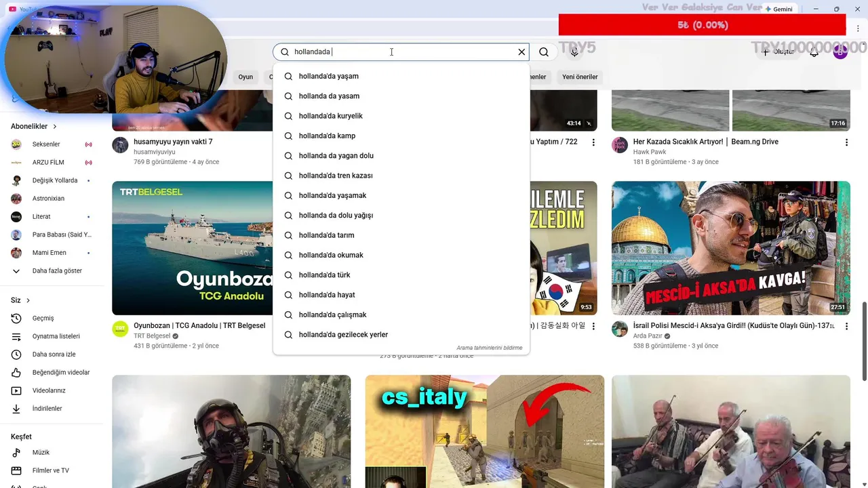The image size is (868, 488).
Task: Click inside the hollandada search field
Action: point(400,52)
